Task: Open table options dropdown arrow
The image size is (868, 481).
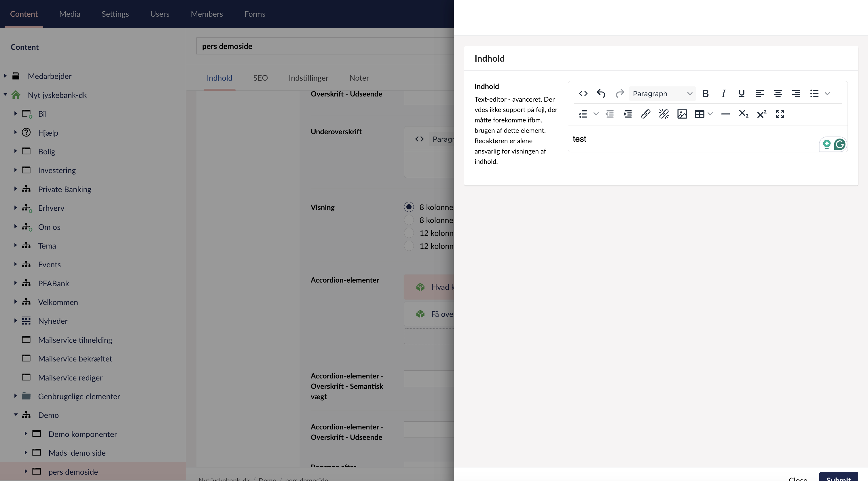Action: 710,114
